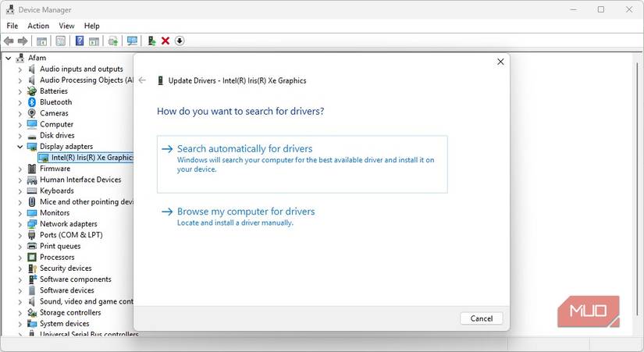Collapse the Display adapters chevron
The height and width of the screenshot is (352, 644).
click(20, 147)
